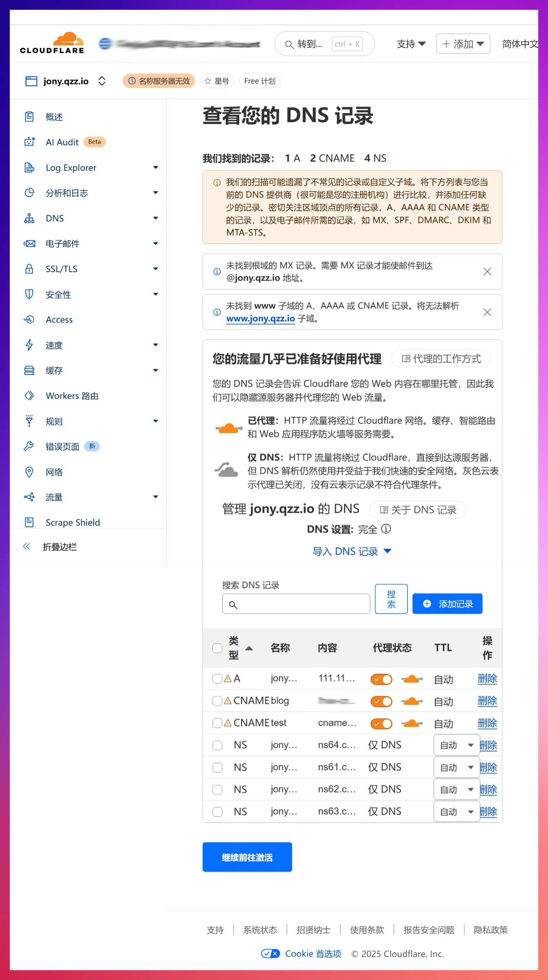Open the www.jony.qzz.io link
The width and height of the screenshot is (548, 980).
tap(260, 319)
